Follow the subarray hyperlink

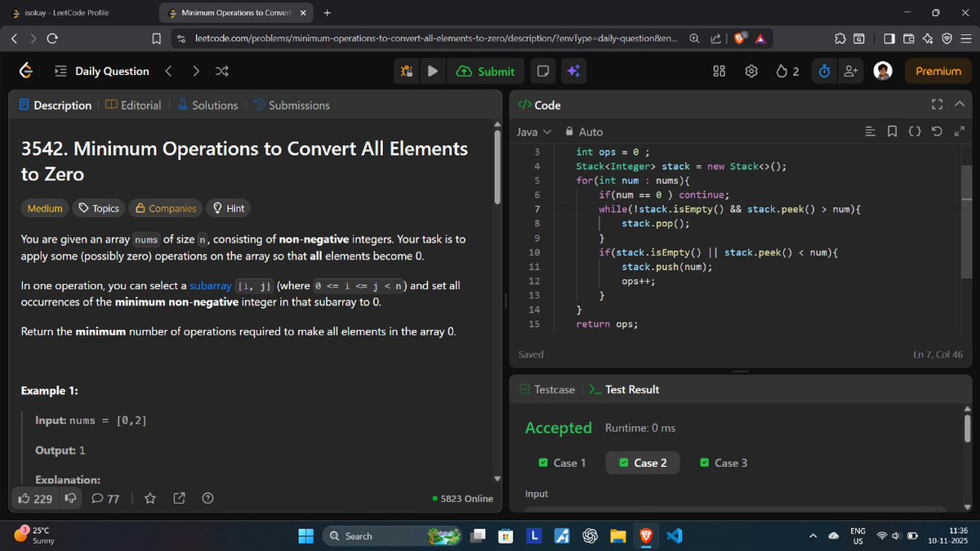click(210, 286)
